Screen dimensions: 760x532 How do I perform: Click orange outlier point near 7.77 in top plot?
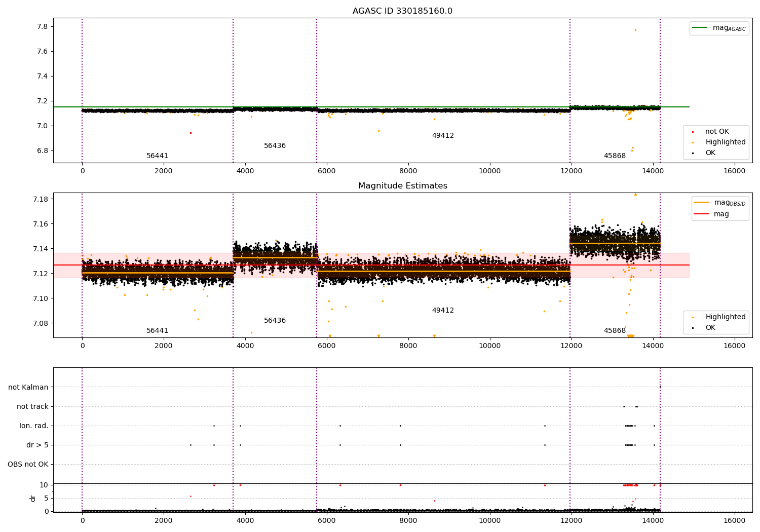(635, 30)
